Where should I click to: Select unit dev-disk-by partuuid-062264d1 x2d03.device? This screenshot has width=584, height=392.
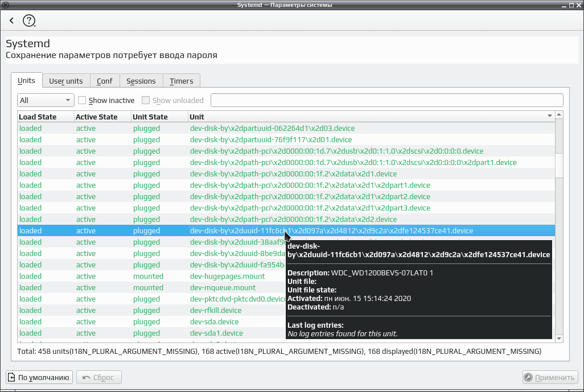pyautogui.click(x=286, y=128)
